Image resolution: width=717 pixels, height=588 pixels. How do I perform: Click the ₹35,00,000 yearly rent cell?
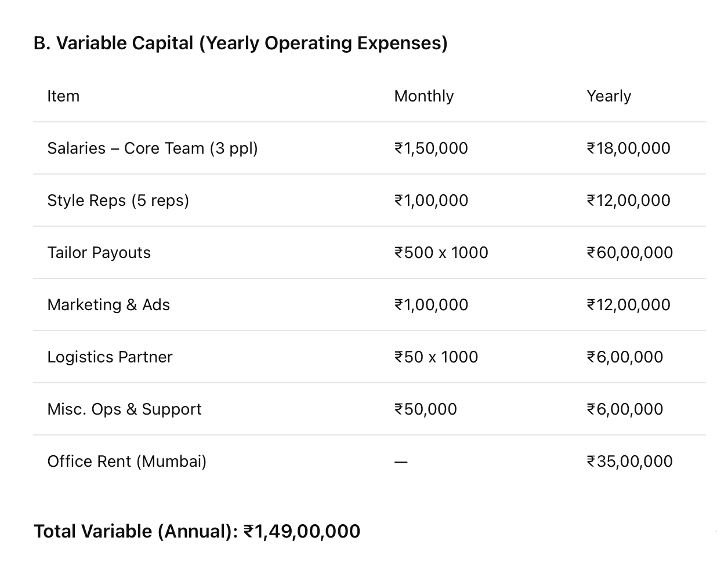tap(629, 462)
